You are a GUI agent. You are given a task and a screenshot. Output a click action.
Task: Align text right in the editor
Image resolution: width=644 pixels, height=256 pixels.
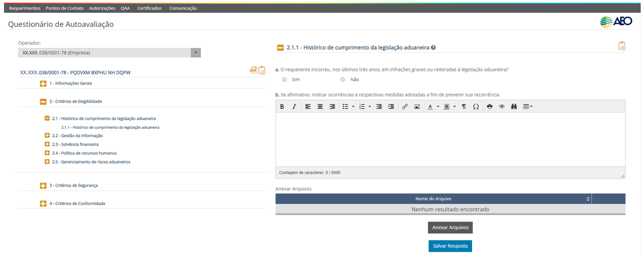click(x=332, y=106)
